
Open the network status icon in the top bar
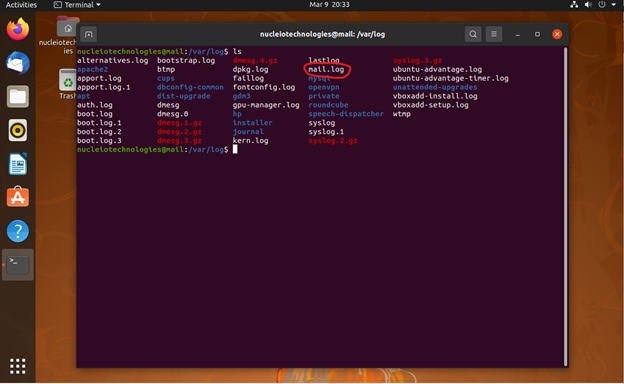574,5
